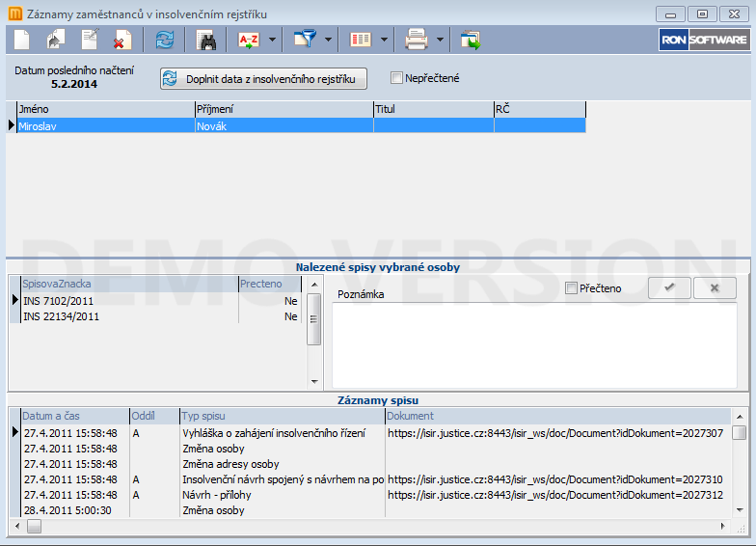Open search with the binoculars icon
The width and height of the screenshot is (756, 546).
(206, 40)
